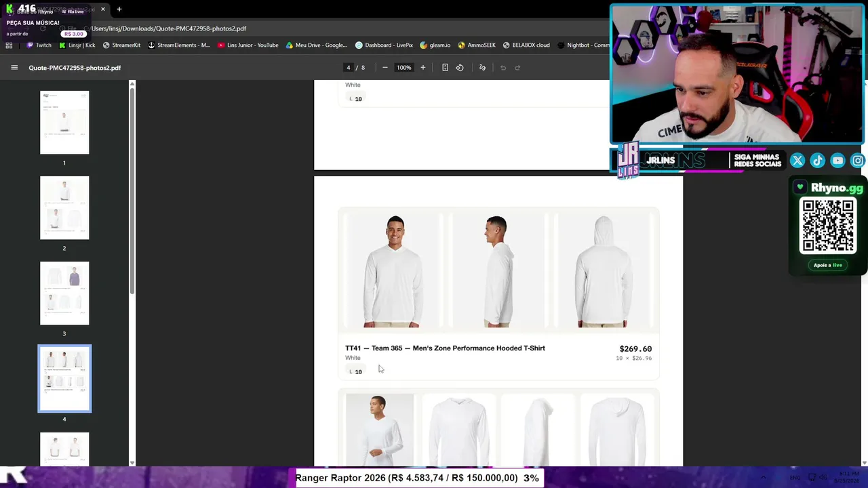Click the TikTok social icon in overlay
Image resolution: width=868 pixels, height=488 pixels.
click(817, 161)
